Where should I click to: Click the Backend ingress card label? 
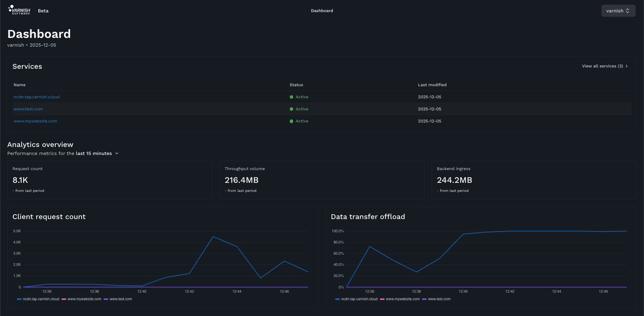(453, 169)
